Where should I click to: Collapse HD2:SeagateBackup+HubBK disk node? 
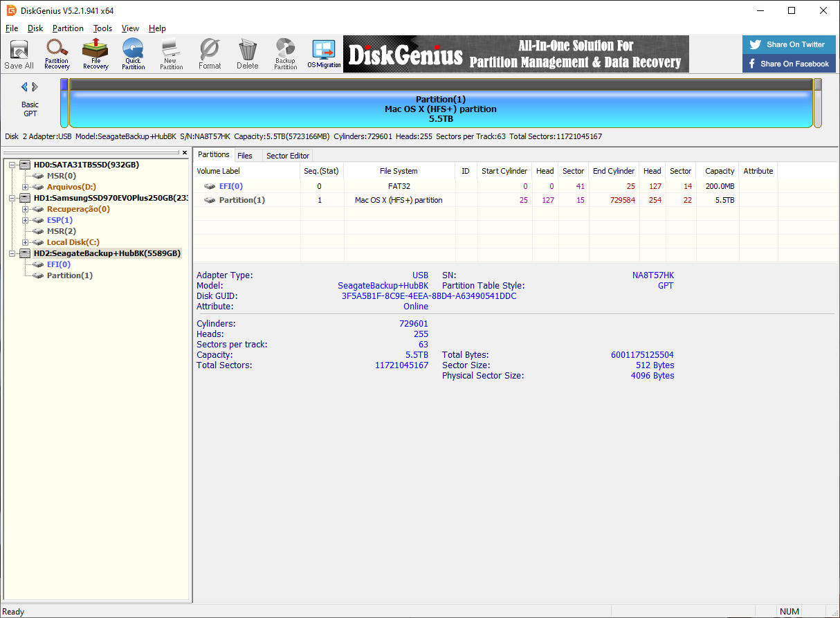point(12,253)
